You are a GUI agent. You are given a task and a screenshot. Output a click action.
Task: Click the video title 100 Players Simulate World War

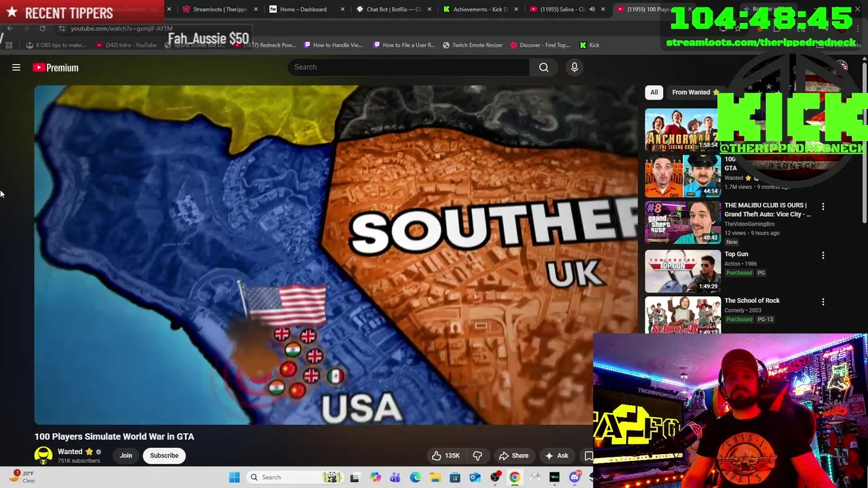(114, 436)
